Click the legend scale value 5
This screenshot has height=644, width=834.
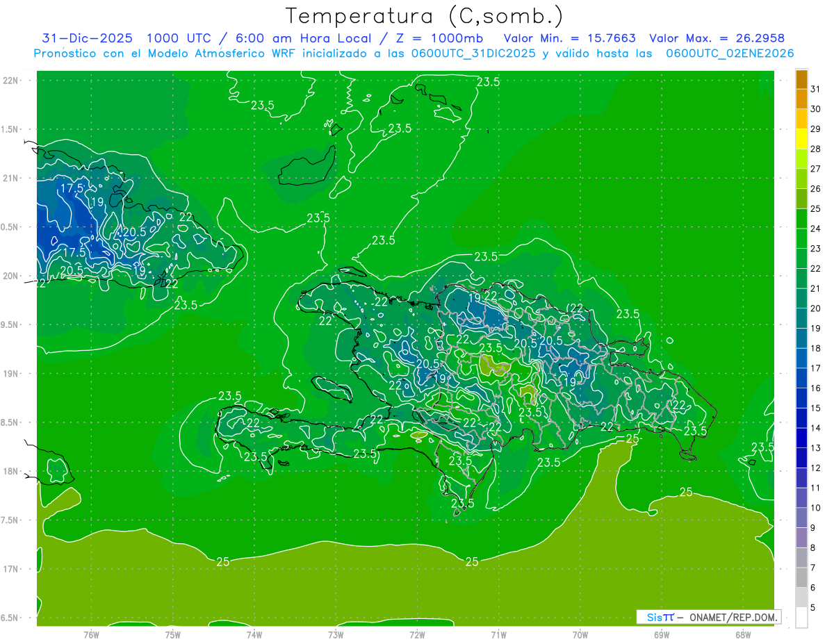click(x=814, y=608)
